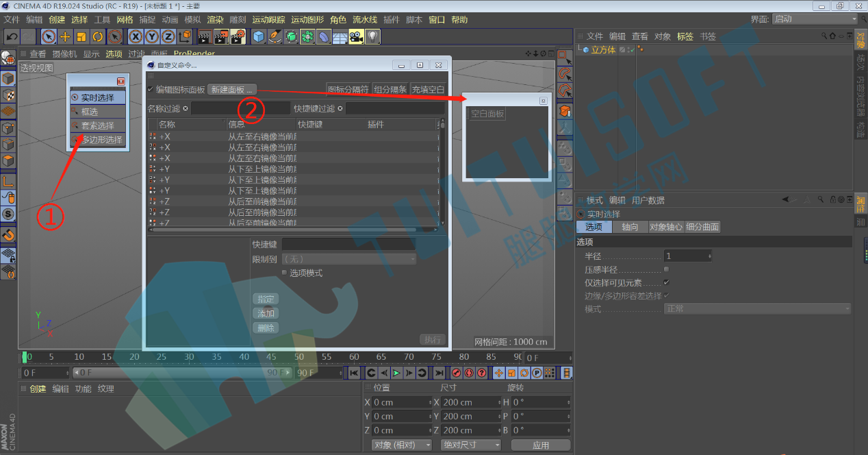Switch to the 细分曲面 tab
The height and width of the screenshot is (455, 868).
pos(703,227)
